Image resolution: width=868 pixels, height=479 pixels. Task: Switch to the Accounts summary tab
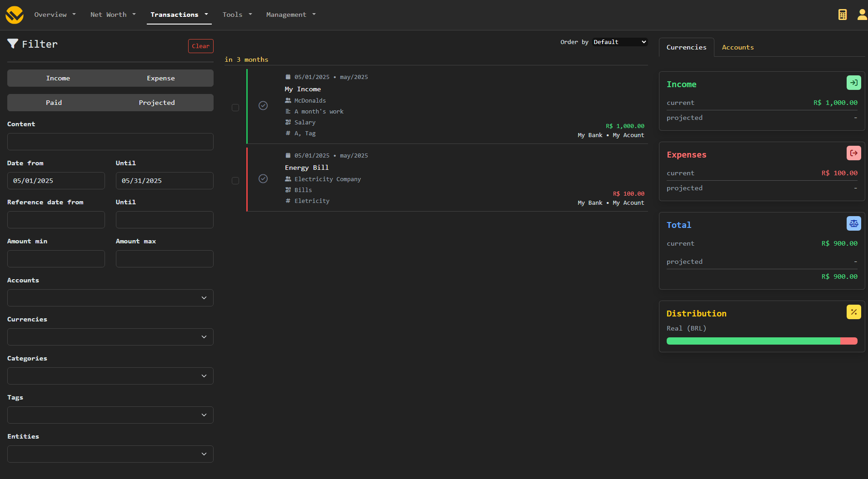pyautogui.click(x=738, y=47)
